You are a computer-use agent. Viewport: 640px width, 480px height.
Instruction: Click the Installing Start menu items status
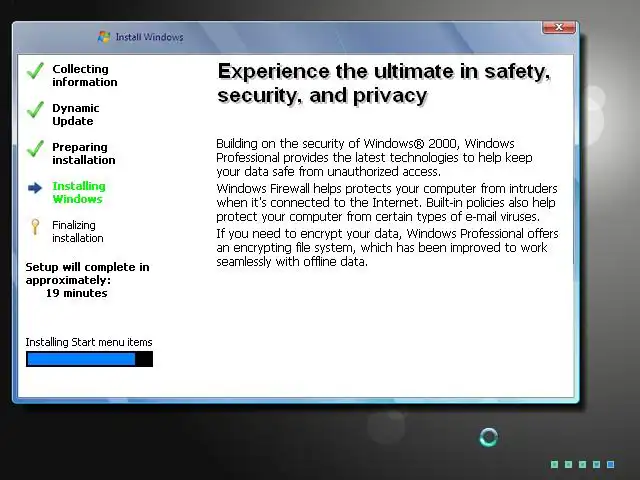tap(89, 342)
